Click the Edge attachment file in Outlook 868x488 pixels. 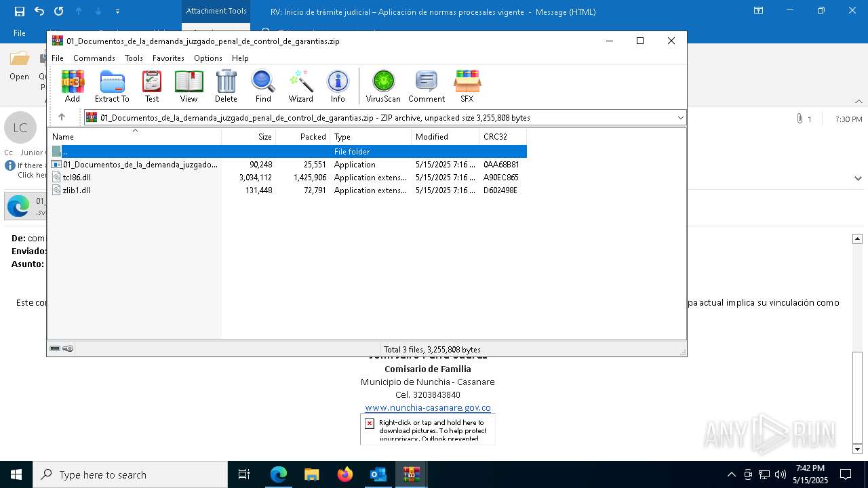pos(26,206)
